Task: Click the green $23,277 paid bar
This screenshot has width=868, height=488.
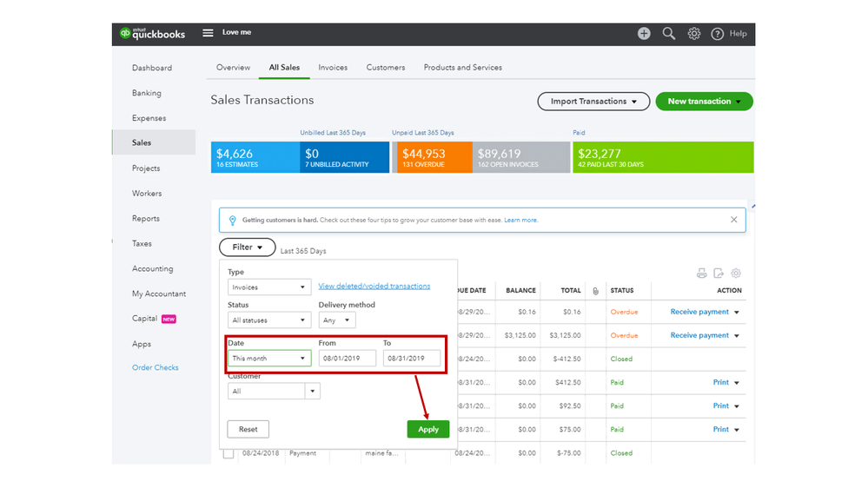Action: point(663,157)
